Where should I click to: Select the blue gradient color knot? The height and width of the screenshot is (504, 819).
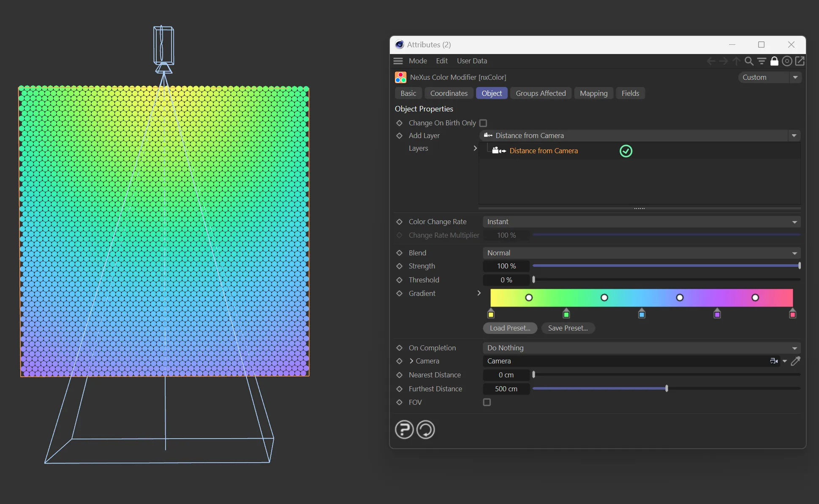(642, 314)
